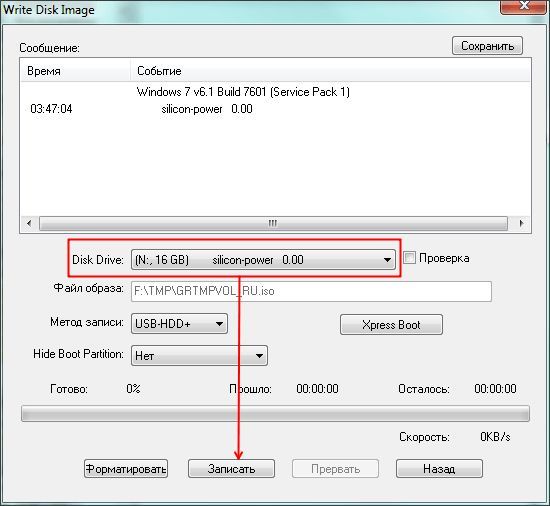Click the silicon-power 0.00 log event text
This screenshot has height=506, width=550.
pos(207,109)
